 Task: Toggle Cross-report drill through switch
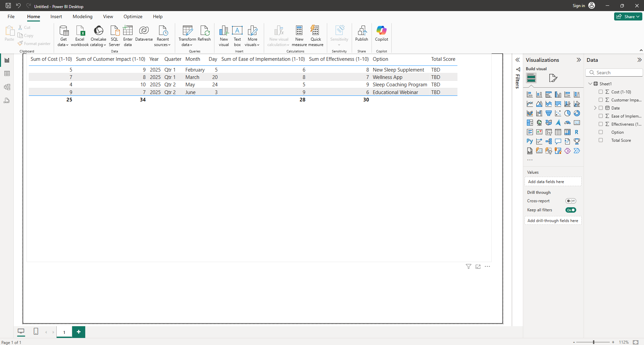571,201
